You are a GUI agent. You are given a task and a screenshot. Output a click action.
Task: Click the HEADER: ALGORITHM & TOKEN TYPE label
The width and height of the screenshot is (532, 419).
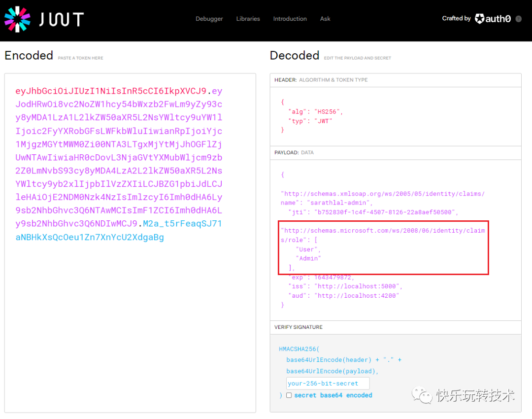click(321, 80)
